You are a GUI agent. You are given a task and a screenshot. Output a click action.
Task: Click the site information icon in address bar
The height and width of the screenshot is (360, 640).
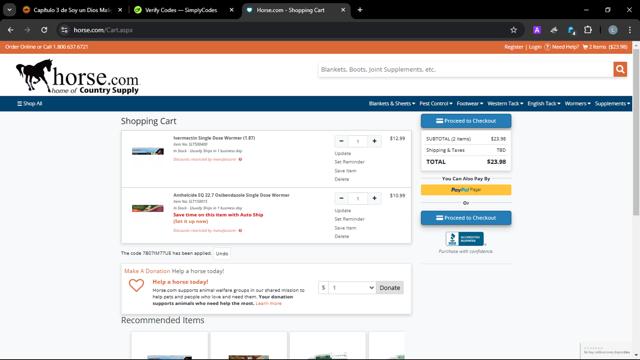[64, 30]
